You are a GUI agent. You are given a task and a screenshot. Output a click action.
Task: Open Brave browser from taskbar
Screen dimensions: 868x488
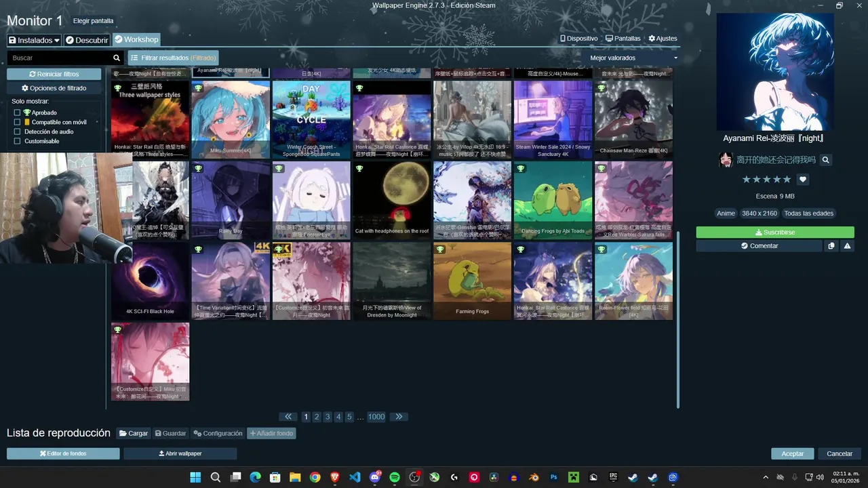point(335,477)
